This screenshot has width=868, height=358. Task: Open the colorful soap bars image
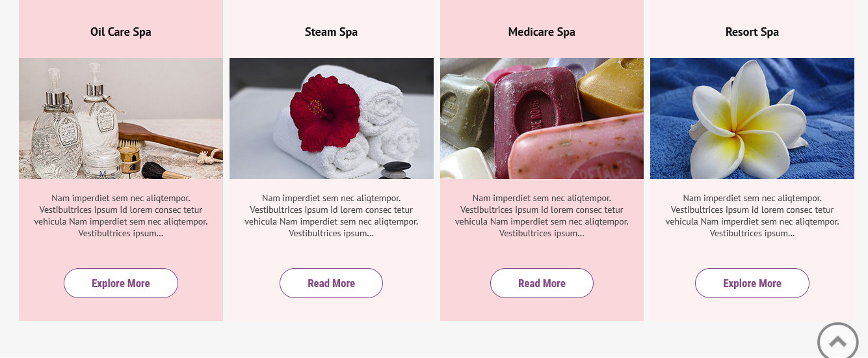pos(542,118)
